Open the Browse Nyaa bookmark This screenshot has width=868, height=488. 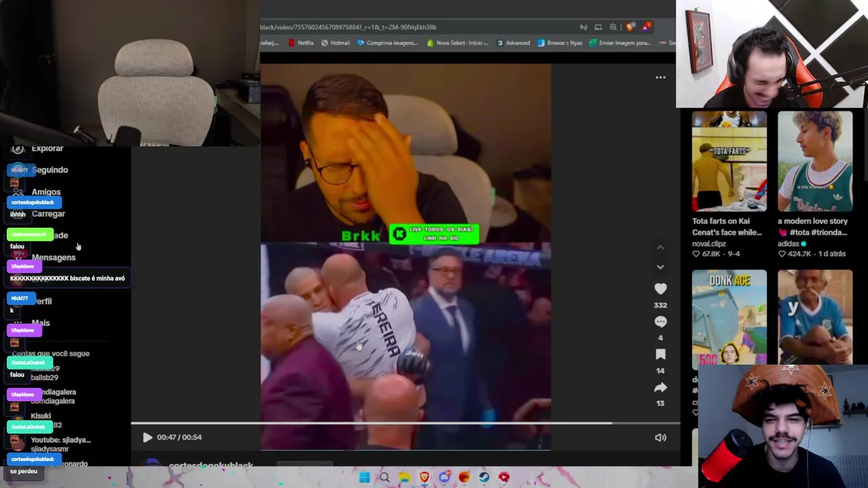coord(560,43)
